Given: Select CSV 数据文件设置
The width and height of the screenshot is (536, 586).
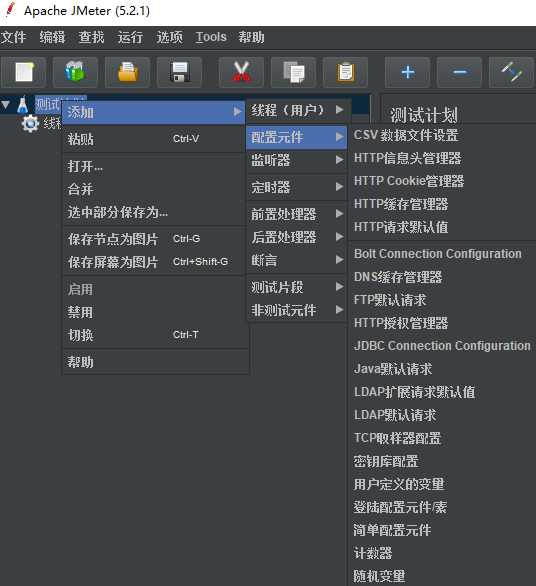Looking at the screenshot, I should click(x=406, y=135).
